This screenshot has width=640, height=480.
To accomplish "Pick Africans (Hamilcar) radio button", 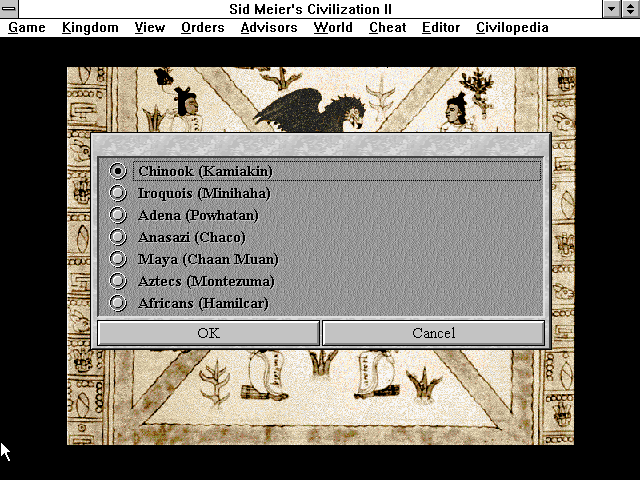I will pos(118,303).
